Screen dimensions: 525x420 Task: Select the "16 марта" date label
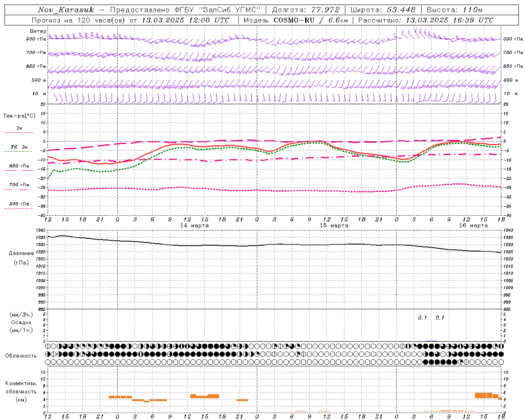[473, 226]
